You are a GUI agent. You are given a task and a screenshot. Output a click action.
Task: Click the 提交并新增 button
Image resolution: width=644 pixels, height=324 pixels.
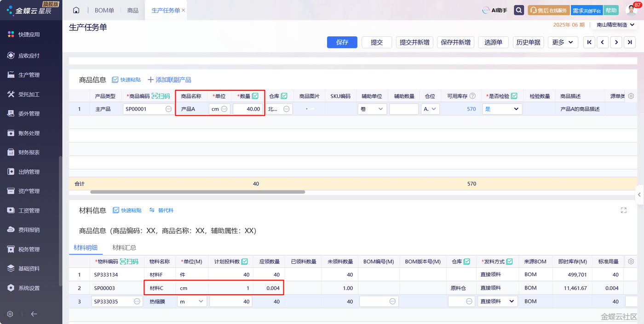[414, 42]
